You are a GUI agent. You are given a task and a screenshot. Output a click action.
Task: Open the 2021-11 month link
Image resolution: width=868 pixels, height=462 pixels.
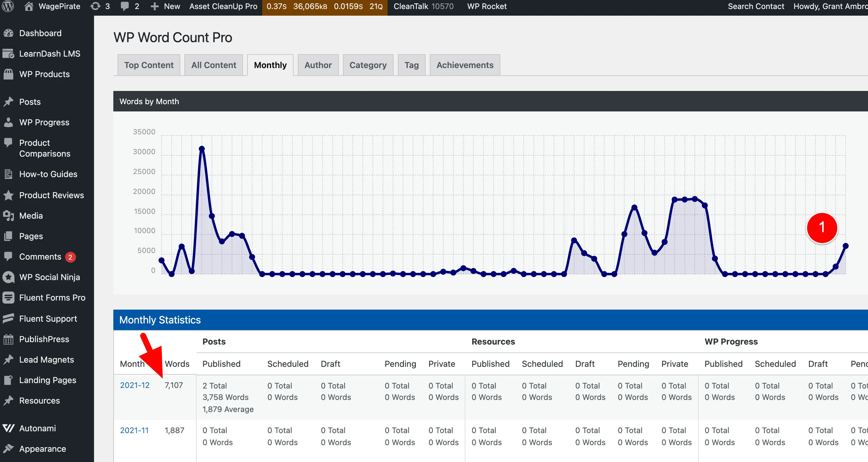(134, 430)
